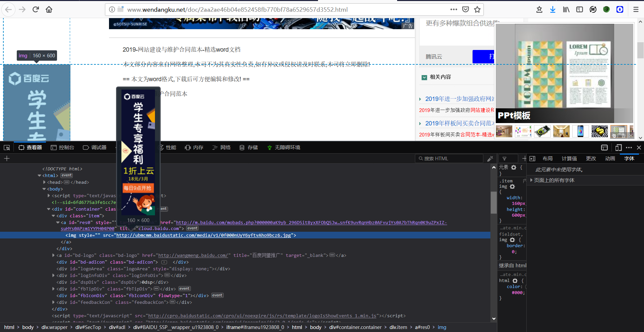Collapse the html node in markup tree
644x332 pixels.
click(x=40, y=175)
